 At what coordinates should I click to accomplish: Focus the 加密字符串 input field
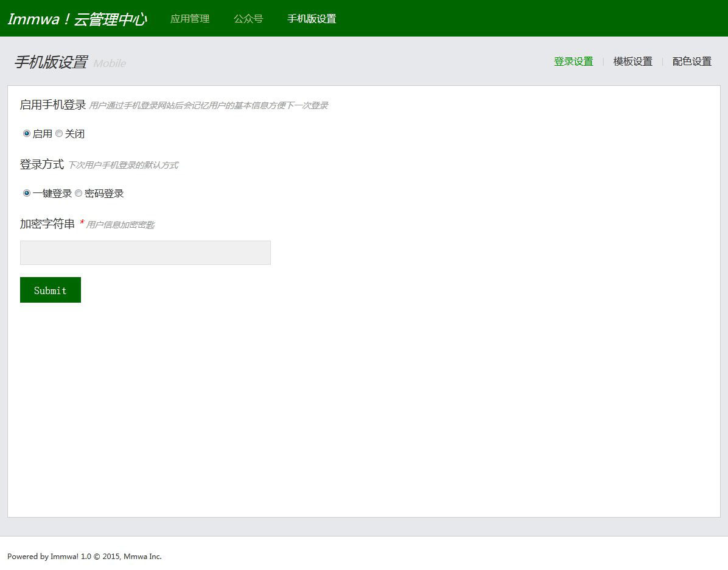(x=145, y=253)
